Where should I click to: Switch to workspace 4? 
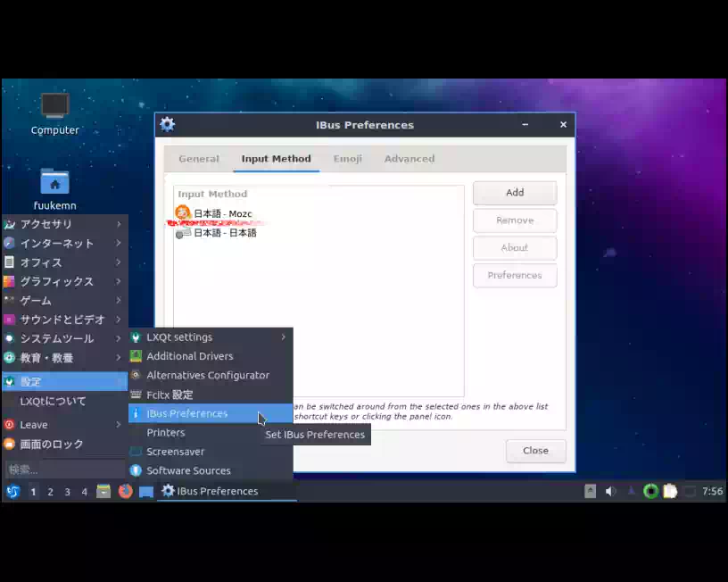tap(84, 492)
